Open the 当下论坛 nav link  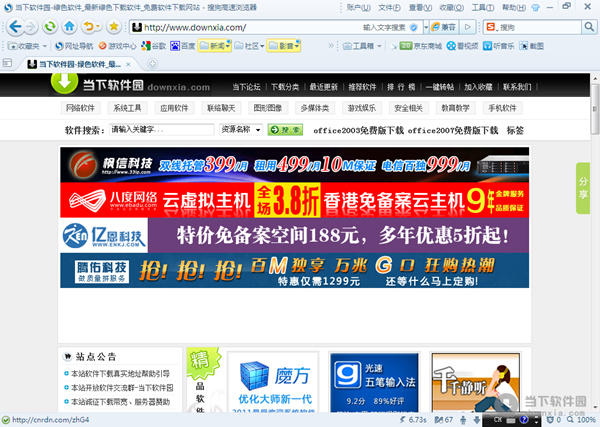coord(246,87)
